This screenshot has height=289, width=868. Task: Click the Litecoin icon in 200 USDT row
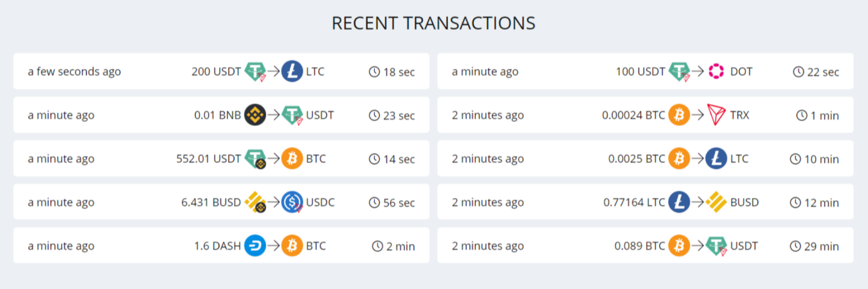pyautogui.click(x=292, y=71)
